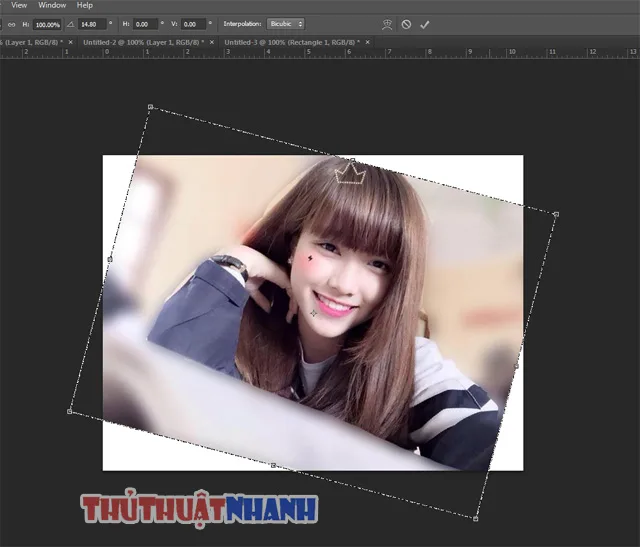The width and height of the screenshot is (640, 547).
Task: Click the right-middle transform edge handle
Action: point(516,366)
